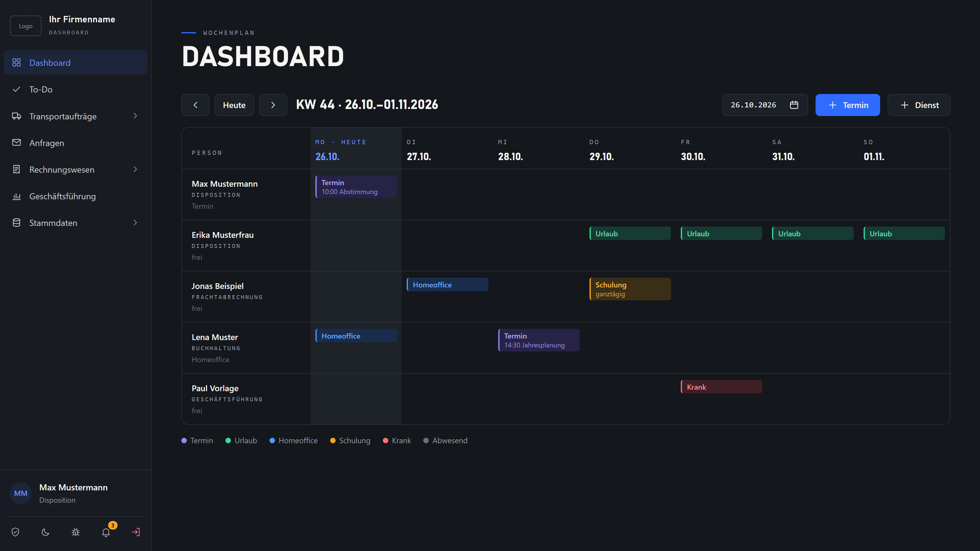This screenshot has height=551, width=980.
Task: Click the KW 44 week range heading
Action: [x=367, y=105]
